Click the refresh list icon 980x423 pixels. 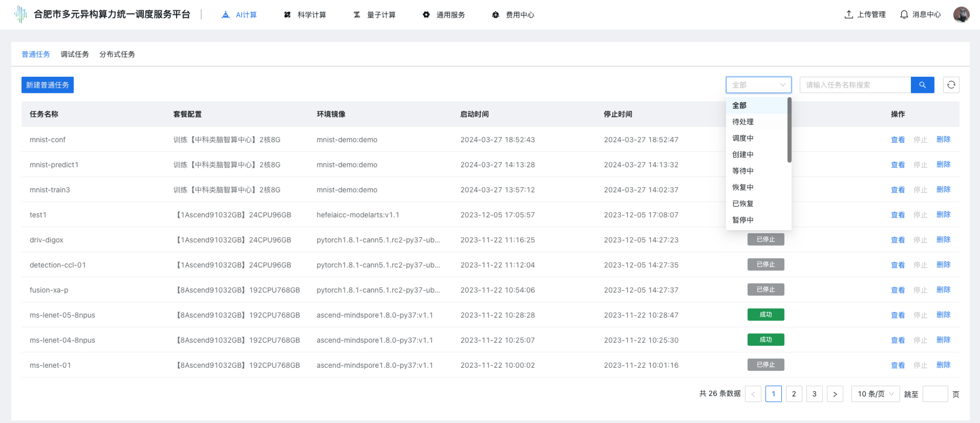[x=951, y=85]
